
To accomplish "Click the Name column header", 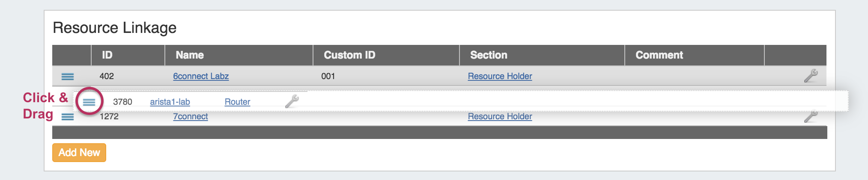I will (x=190, y=55).
